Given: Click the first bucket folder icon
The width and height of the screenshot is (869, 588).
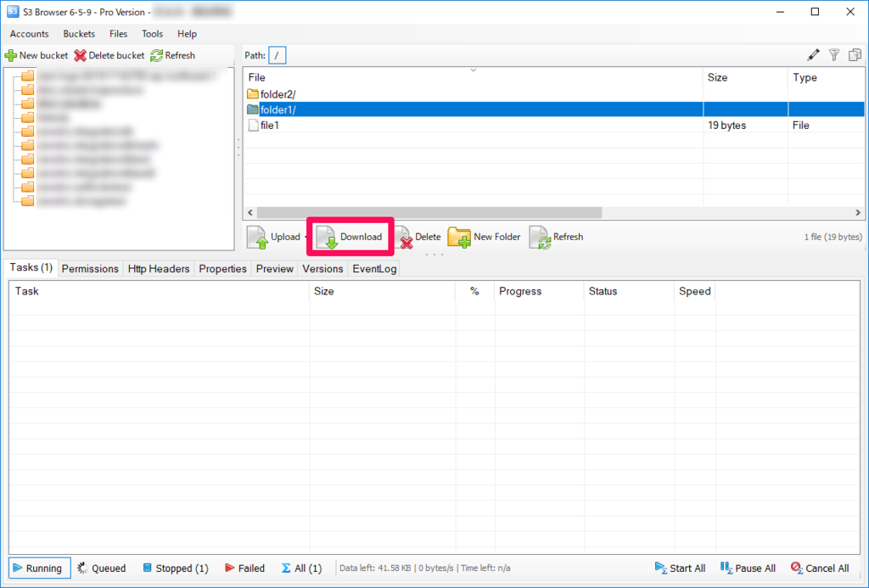Looking at the screenshot, I should click(x=28, y=76).
